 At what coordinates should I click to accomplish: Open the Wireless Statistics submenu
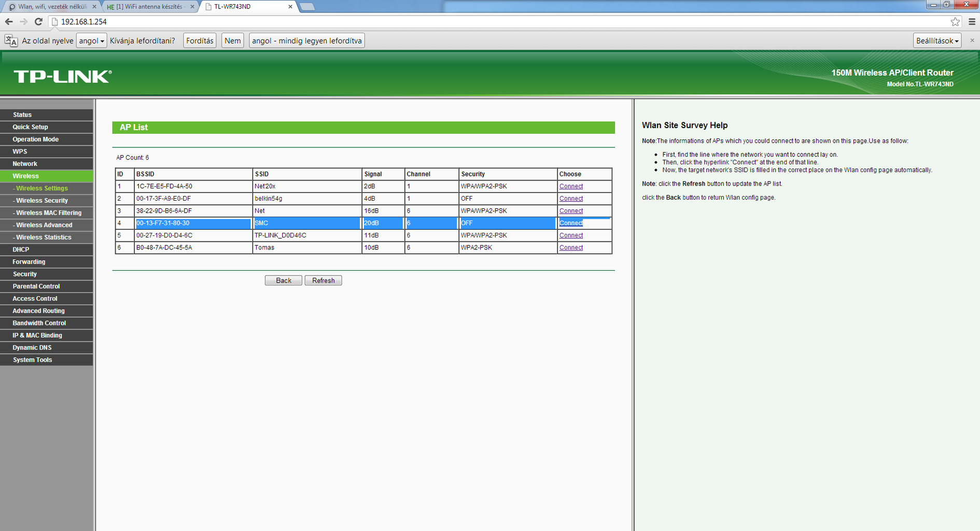[47, 237]
